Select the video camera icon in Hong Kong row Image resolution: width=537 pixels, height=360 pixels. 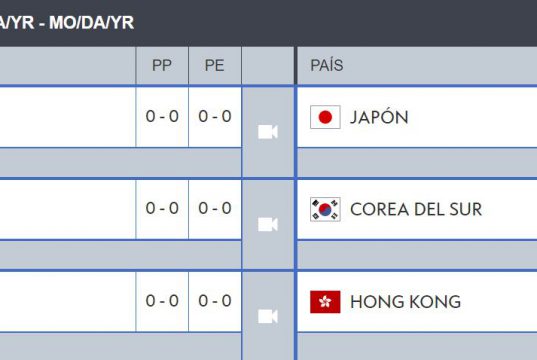click(x=267, y=316)
